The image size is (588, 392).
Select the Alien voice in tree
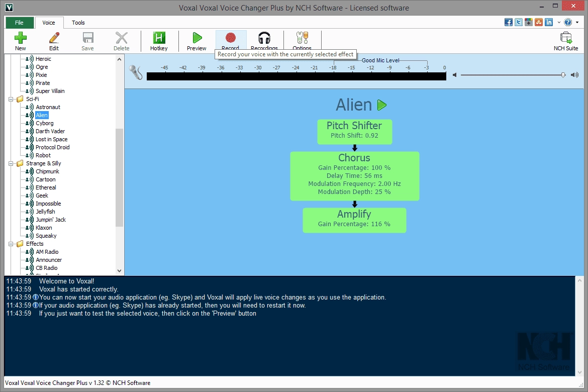(x=42, y=115)
